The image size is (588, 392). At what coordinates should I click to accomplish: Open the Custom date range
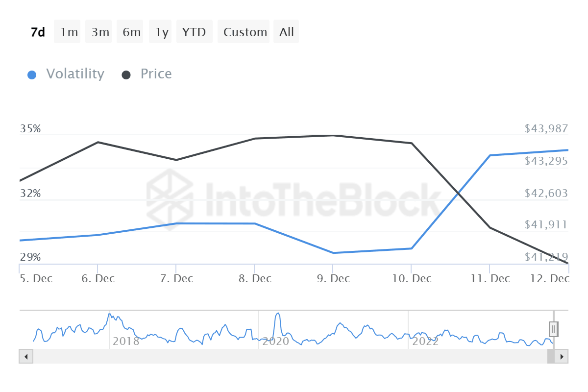(x=245, y=32)
